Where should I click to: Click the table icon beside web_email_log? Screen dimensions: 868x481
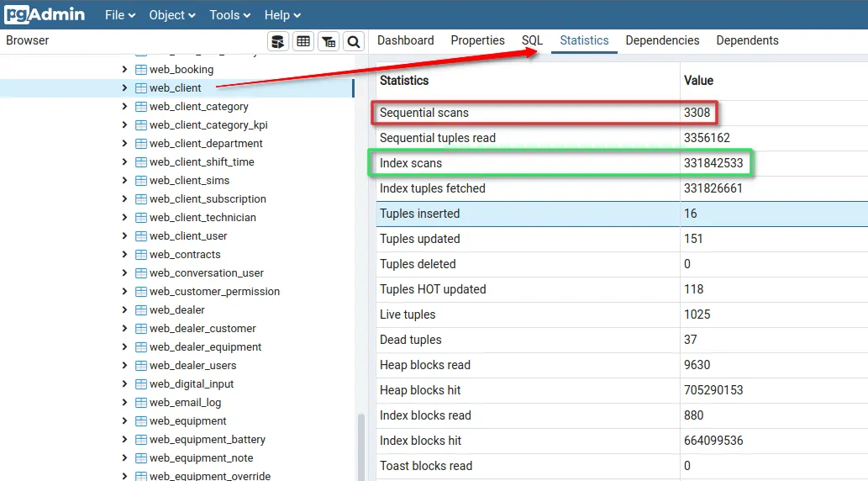(x=141, y=403)
